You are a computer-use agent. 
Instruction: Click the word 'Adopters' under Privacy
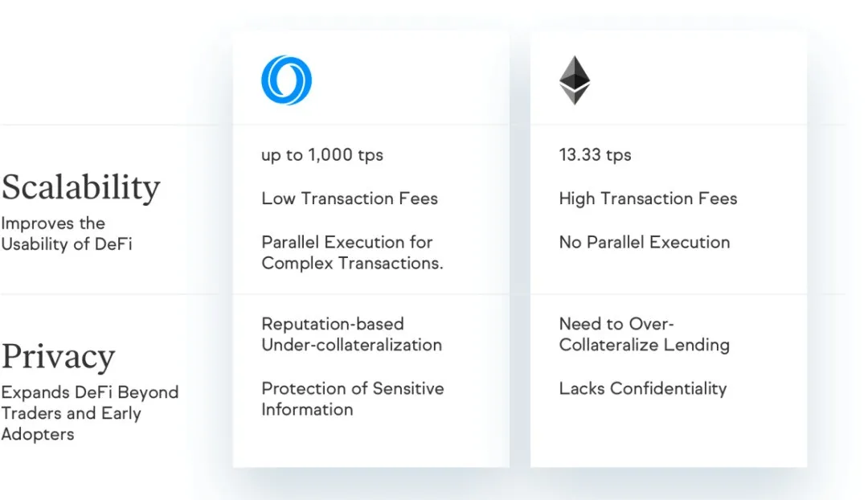pyautogui.click(x=38, y=434)
